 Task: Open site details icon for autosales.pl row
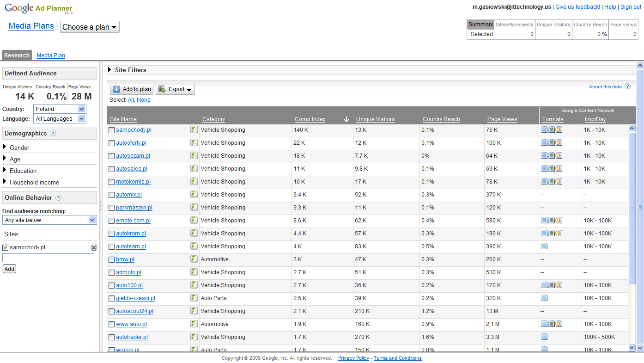(194, 168)
